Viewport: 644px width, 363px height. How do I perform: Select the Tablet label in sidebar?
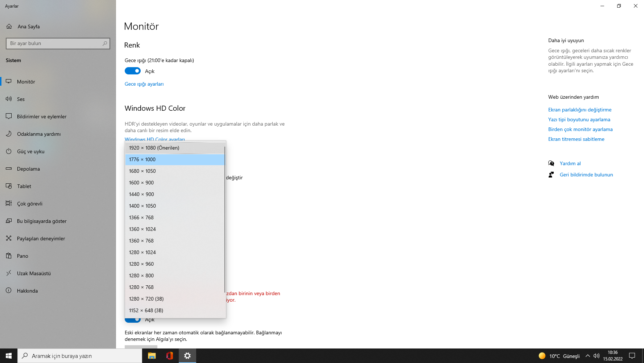[24, 186]
